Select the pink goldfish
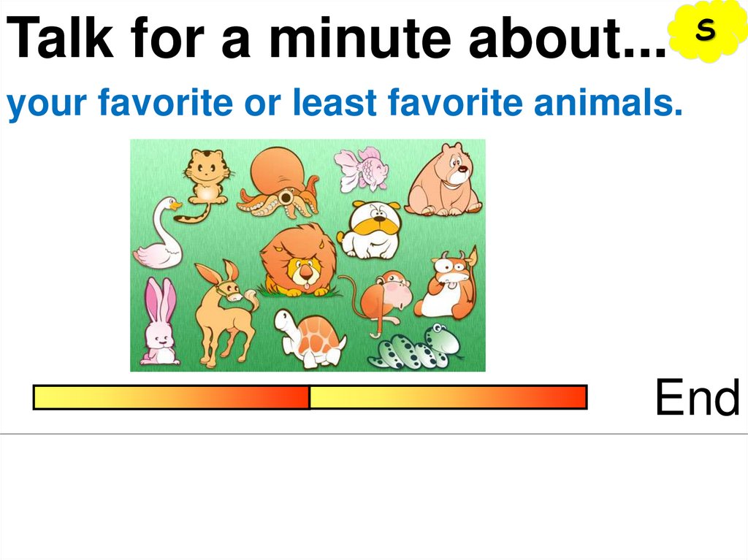Viewport: 748px width, 560px height. click(362, 169)
